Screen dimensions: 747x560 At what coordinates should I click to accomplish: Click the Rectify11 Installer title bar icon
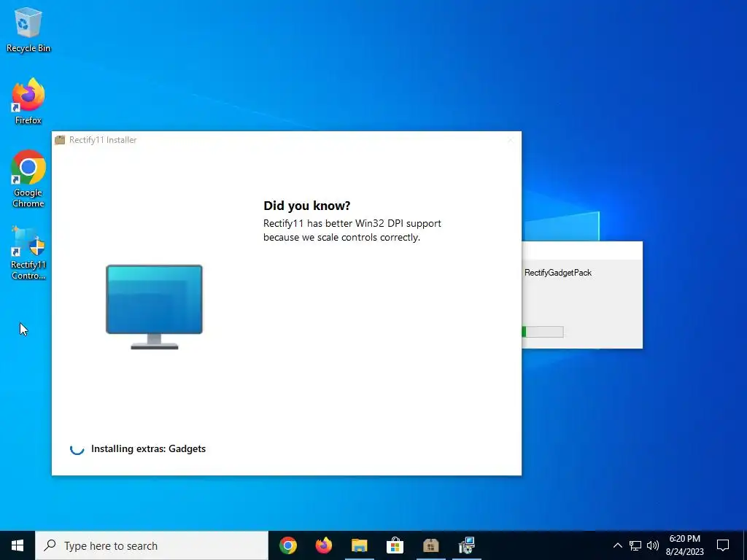tap(60, 140)
